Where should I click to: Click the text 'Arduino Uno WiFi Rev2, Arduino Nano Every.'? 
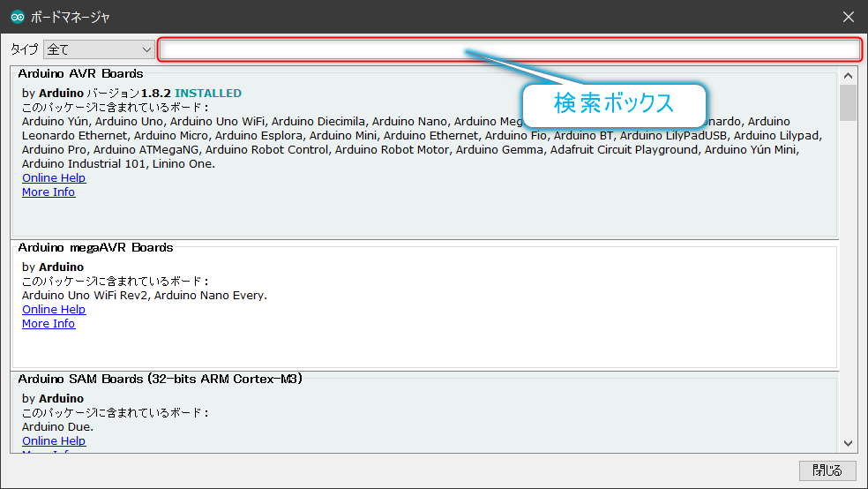pos(145,295)
